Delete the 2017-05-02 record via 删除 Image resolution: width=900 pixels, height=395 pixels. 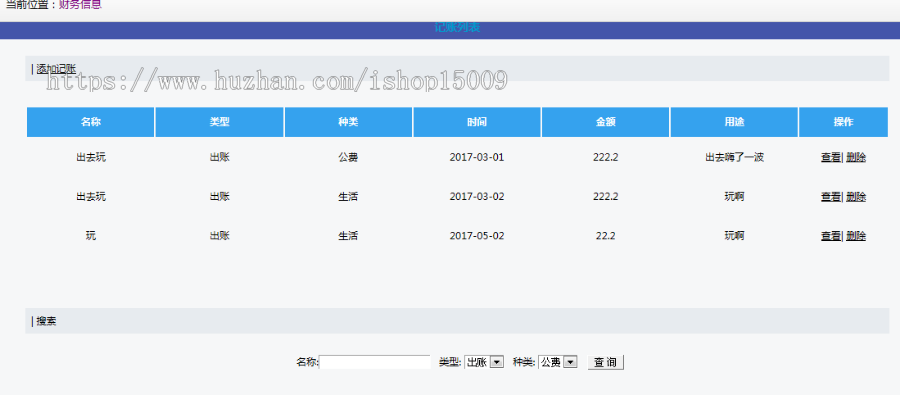tap(856, 235)
